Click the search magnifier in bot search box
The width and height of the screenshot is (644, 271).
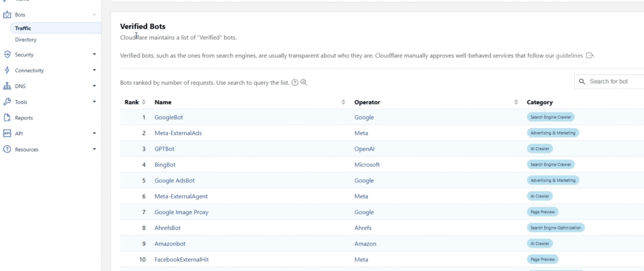pyautogui.click(x=582, y=82)
